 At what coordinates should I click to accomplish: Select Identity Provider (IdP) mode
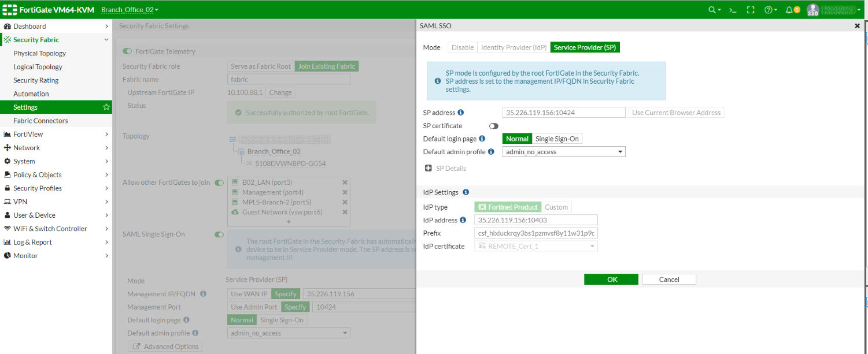coord(514,47)
